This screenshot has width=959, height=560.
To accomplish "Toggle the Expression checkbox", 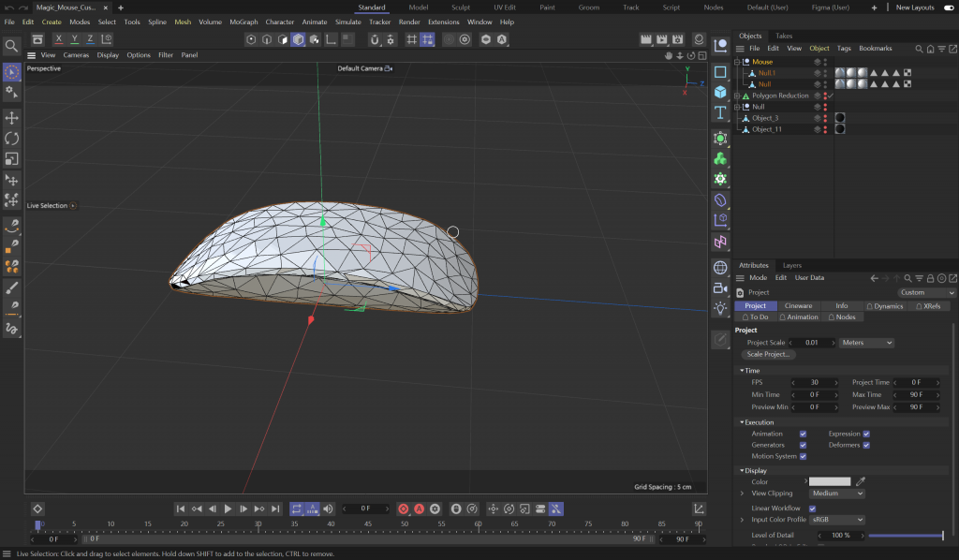I will (x=866, y=435).
